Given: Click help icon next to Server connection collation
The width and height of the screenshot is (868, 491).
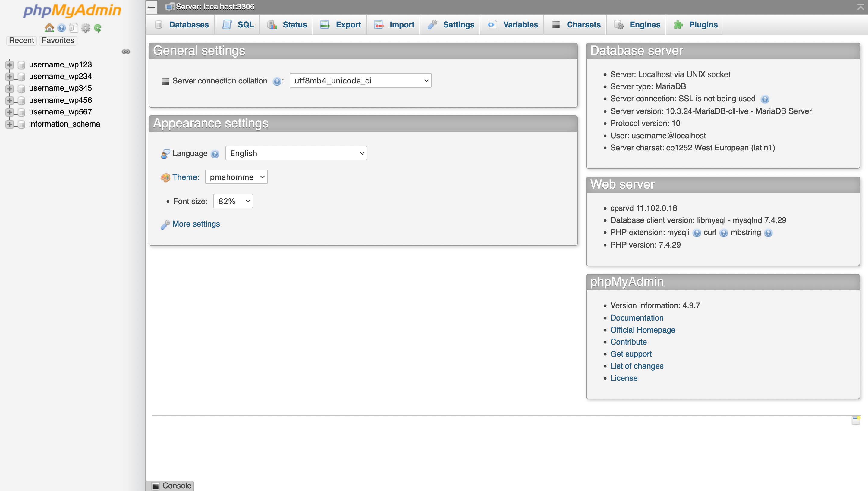Looking at the screenshot, I should click(277, 81).
